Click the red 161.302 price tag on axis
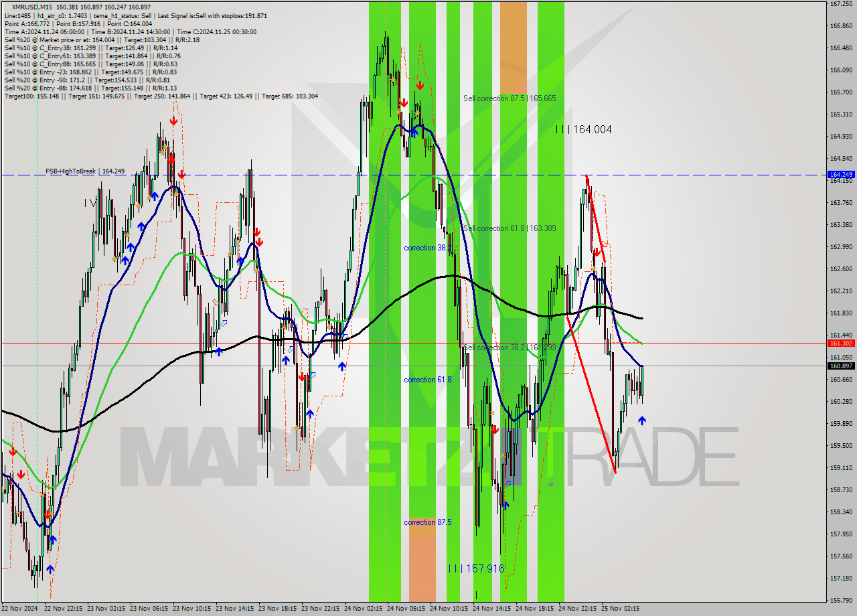Image resolution: width=857 pixels, height=616 pixels. [841, 343]
